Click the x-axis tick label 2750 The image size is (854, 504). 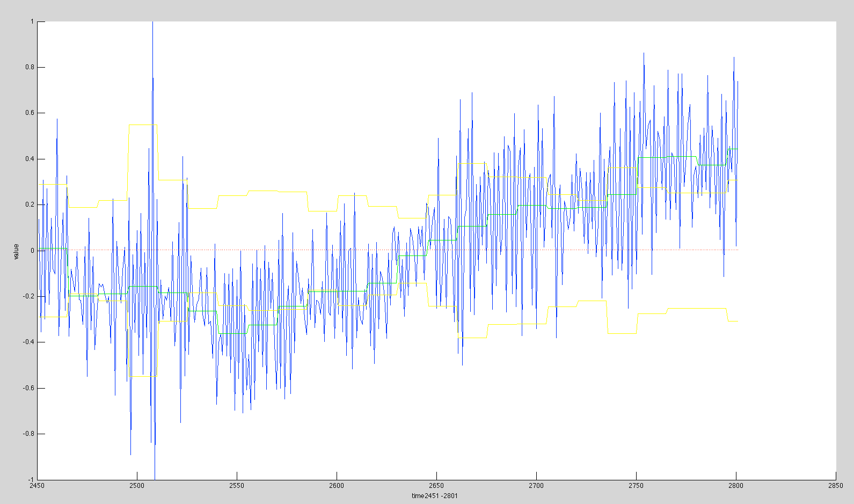(x=636, y=486)
